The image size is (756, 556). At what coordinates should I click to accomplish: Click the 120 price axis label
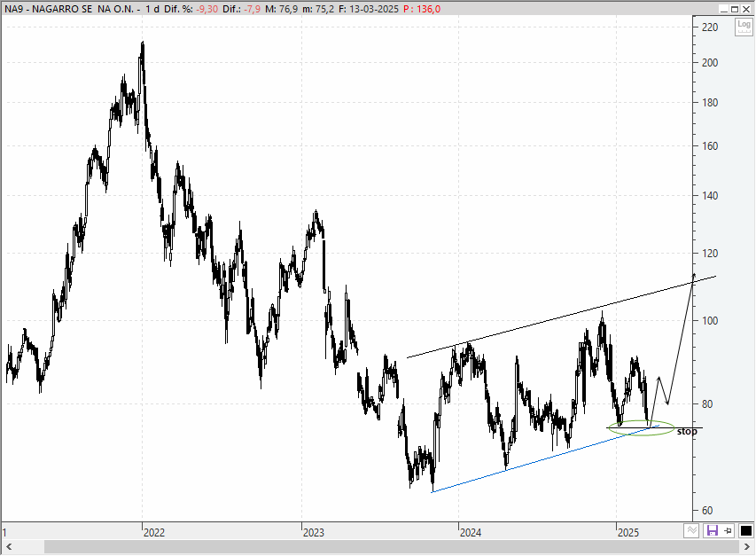(710, 253)
